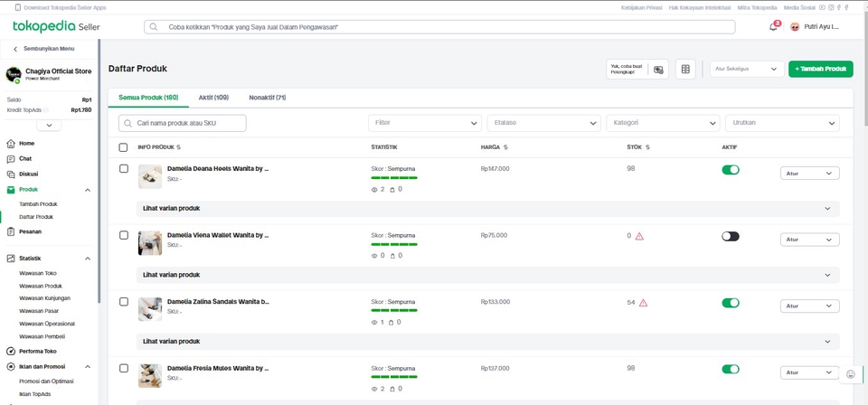Activate Damelia Viena Wallet toggle

point(731,236)
